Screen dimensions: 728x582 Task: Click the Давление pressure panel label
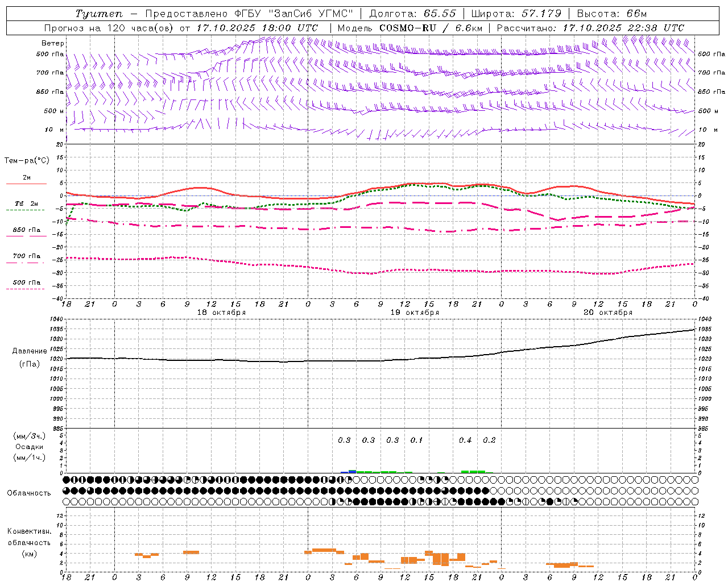(30, 351)
